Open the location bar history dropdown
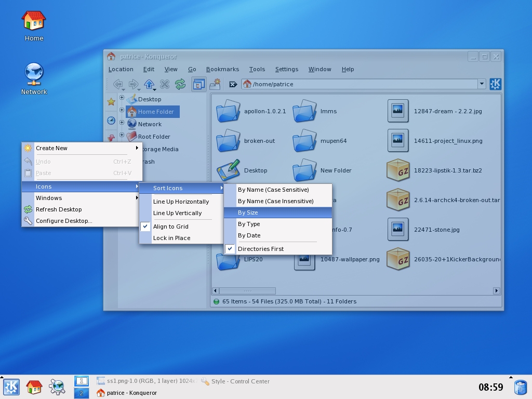Viewport: 532px width, 399px height. (x=482, y=84)
